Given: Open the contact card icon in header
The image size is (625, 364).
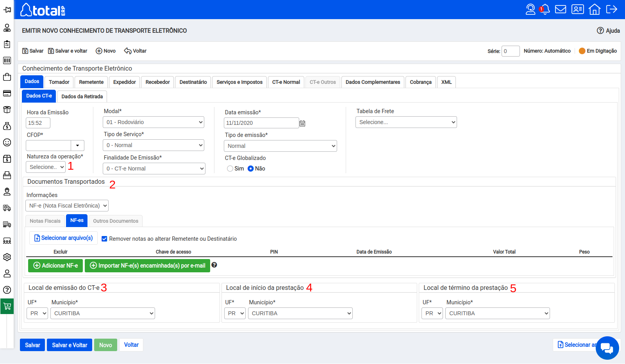Looking at the screenshot, I should (x=578, y=9).
